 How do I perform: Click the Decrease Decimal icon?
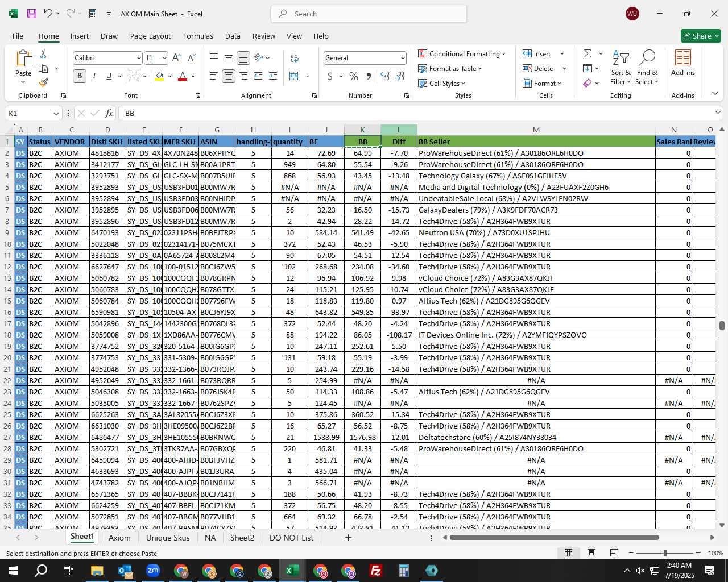point(400,76)
